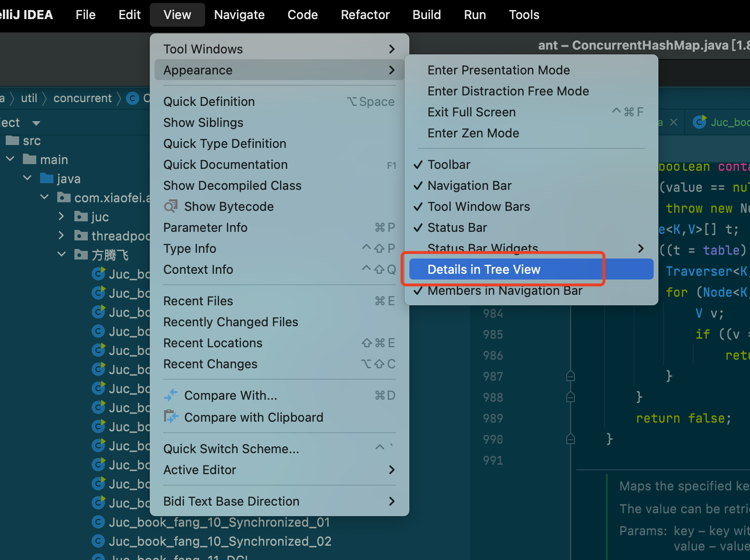
Task: Click the fold marker on line 987
Action: (x=570, y=376)
